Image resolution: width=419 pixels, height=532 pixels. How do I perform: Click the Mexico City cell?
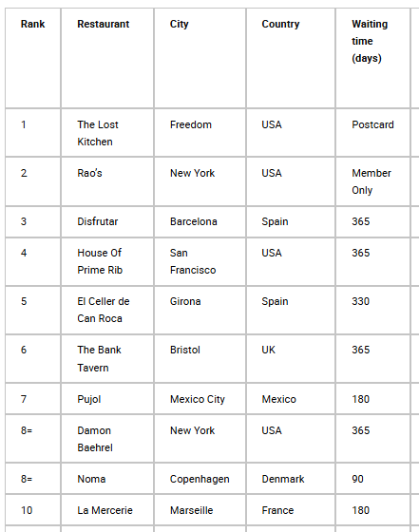click(200, 399)
